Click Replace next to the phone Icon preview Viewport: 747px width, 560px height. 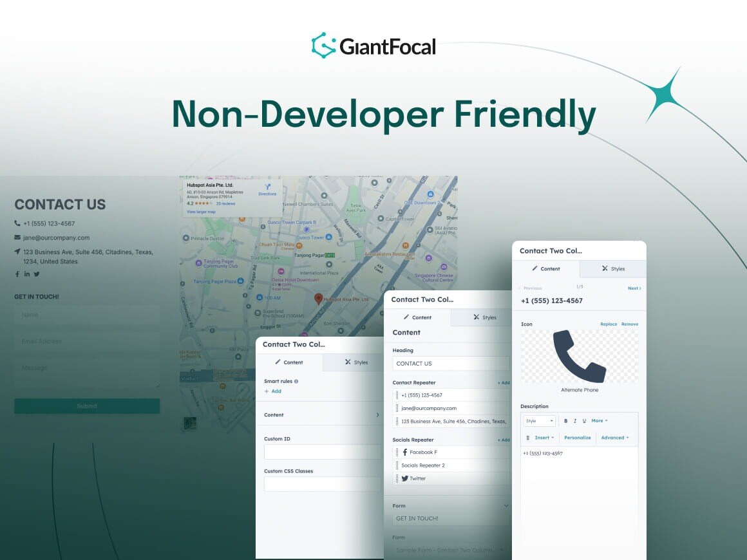[609, 324]
